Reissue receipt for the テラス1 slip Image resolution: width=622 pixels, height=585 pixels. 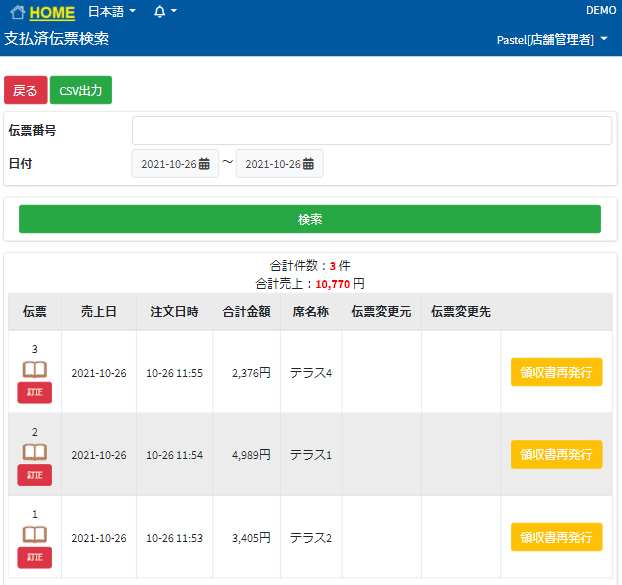tap(556, 454)
